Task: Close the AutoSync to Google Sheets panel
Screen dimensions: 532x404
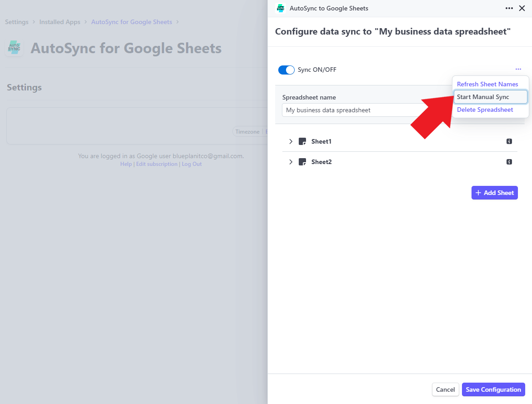Action: pyautogui.click(x=522, y=8)
